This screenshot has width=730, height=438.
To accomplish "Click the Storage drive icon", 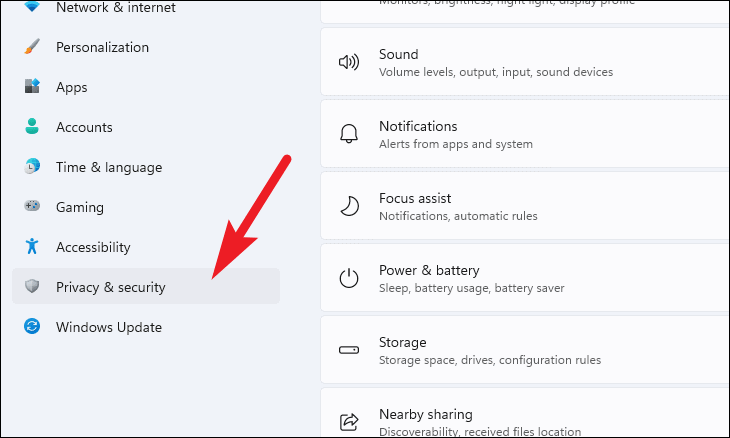I will [x=349, y=350].
